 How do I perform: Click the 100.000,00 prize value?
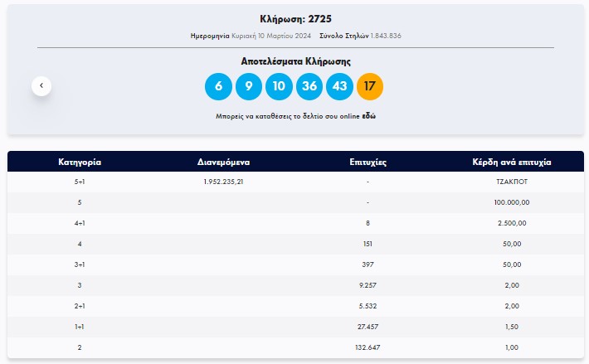[x=511, y=202]
